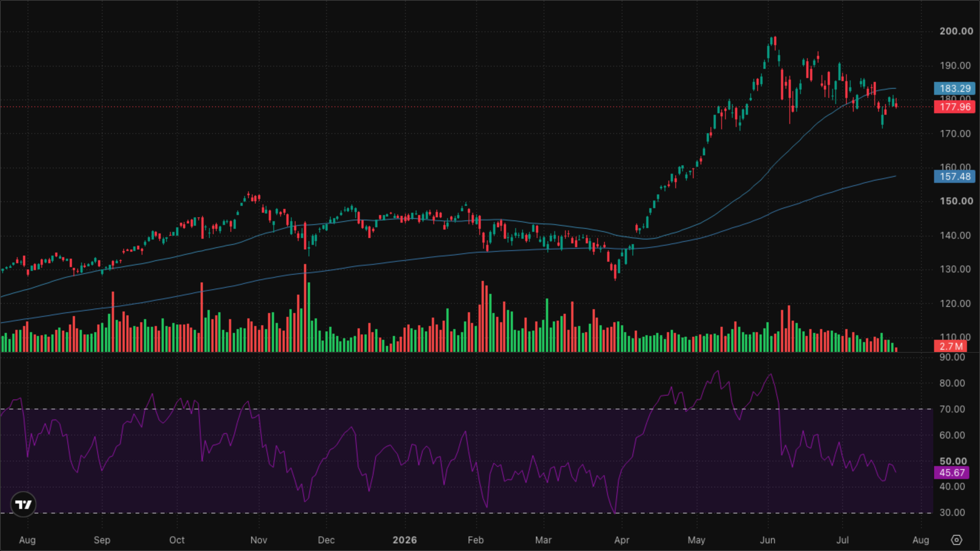The image size is (980, 551).
Task: Click the Apr label on time axis
Action: click(622, 540)
